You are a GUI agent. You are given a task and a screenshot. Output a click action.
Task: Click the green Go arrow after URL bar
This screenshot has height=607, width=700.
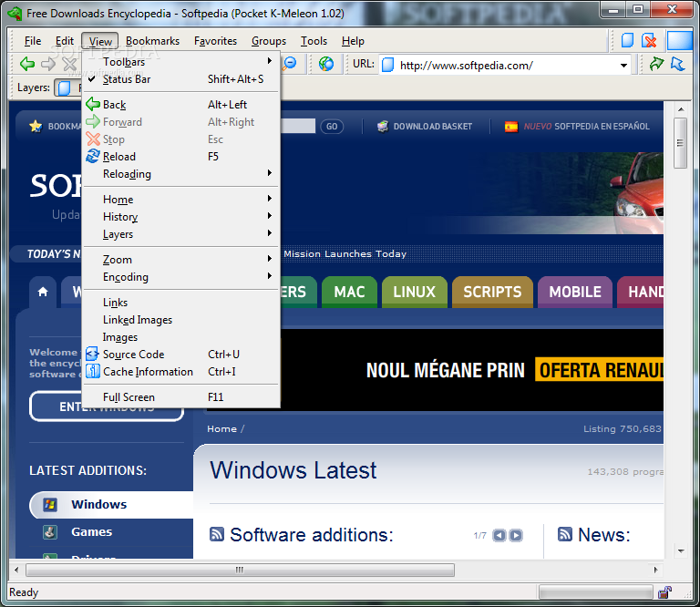click(x=656, y=65)
